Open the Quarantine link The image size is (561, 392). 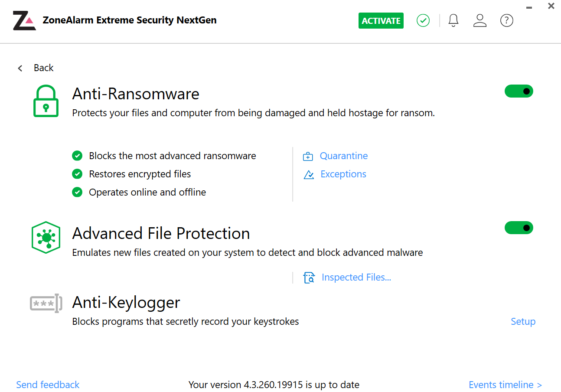[344, 156]
